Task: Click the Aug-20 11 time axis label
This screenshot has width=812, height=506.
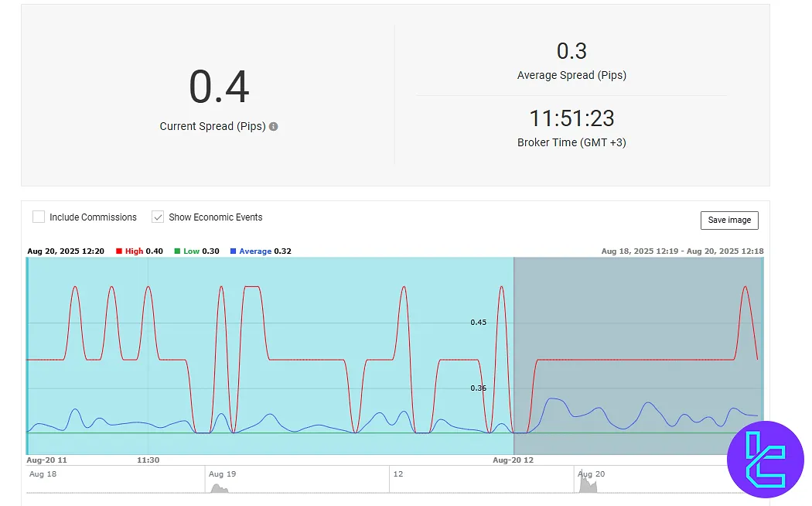Action: pyautogui.click(x=47, y=460)
